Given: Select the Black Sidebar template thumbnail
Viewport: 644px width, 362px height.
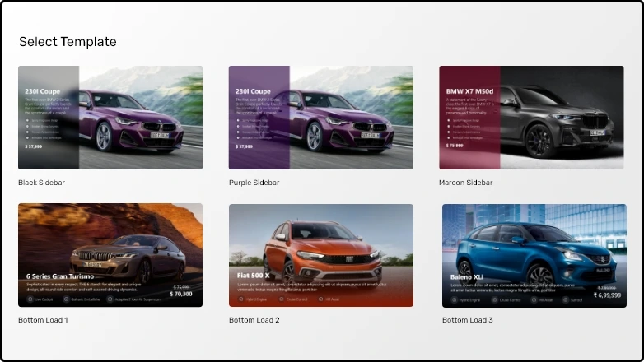Looking at the screenshot, I should pos(110,118).
